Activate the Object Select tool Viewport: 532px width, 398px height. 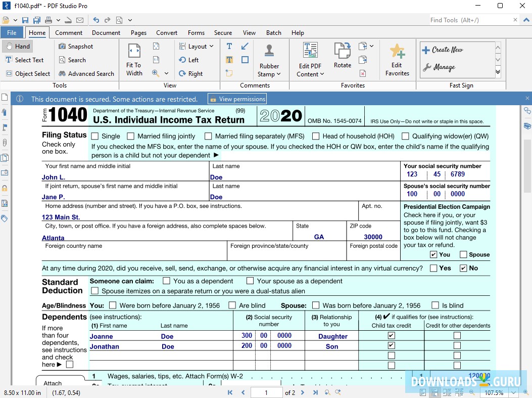(28, 74)
